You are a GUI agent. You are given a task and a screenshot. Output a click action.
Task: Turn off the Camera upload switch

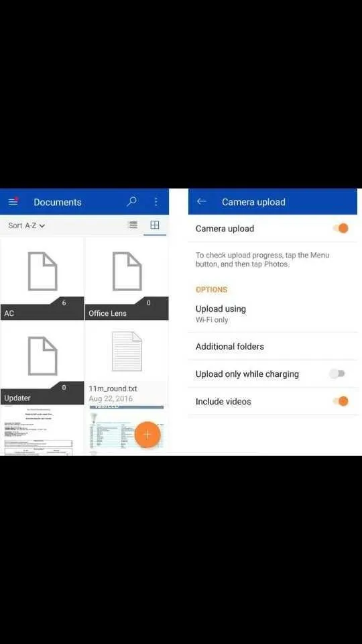[341, 228]
